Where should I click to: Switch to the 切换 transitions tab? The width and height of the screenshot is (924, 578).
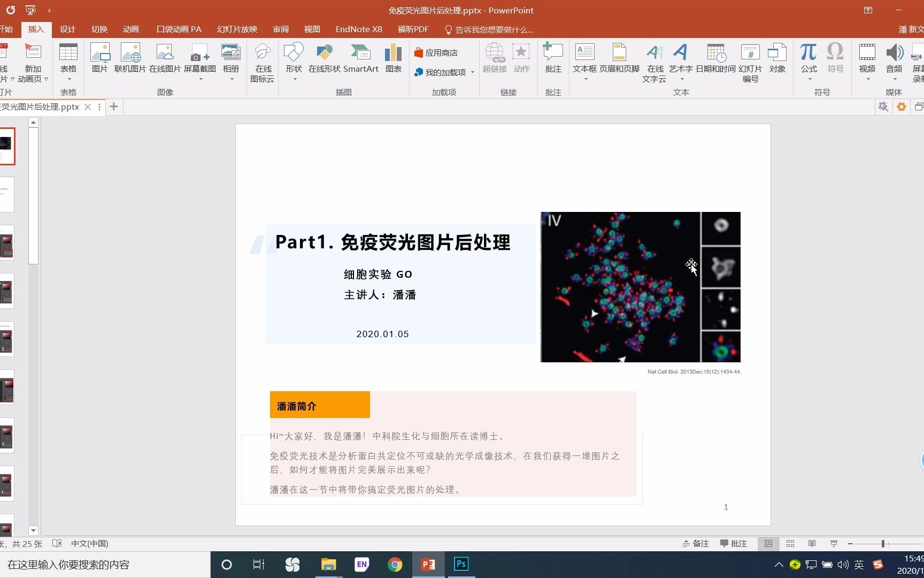pos(99,29)
